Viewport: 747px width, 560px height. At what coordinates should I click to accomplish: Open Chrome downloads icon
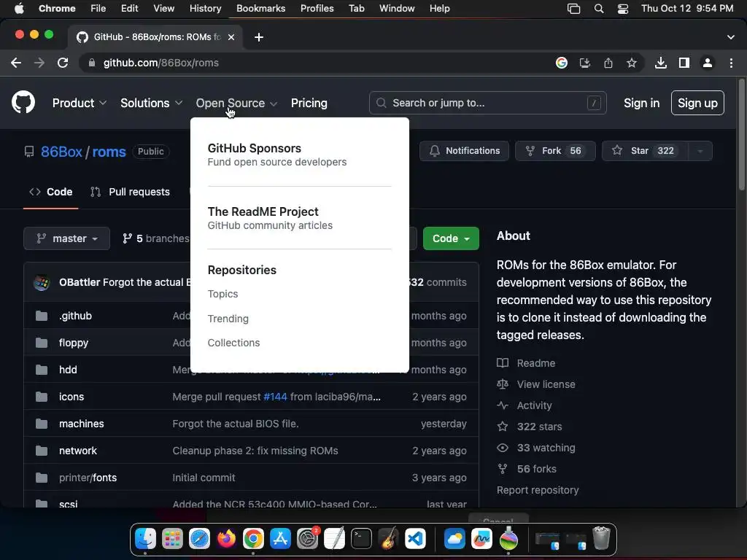pyautogui.click(x=661, y=63)
